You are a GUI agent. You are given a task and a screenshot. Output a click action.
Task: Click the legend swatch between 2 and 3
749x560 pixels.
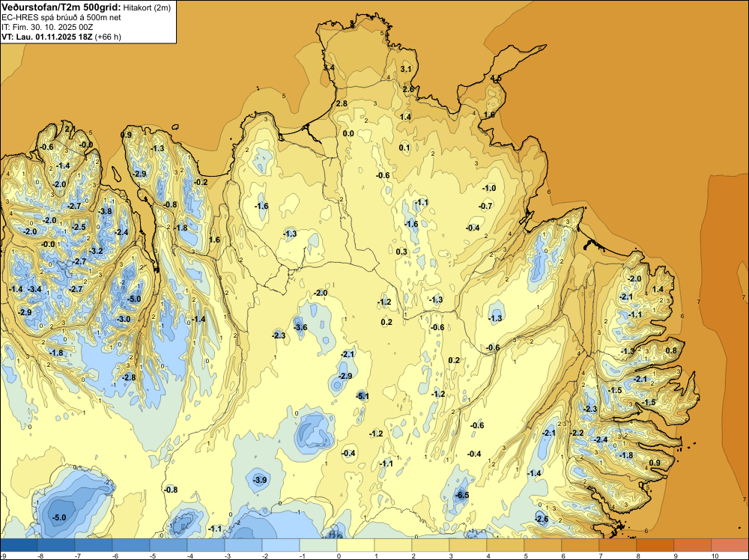coord(431,545)
